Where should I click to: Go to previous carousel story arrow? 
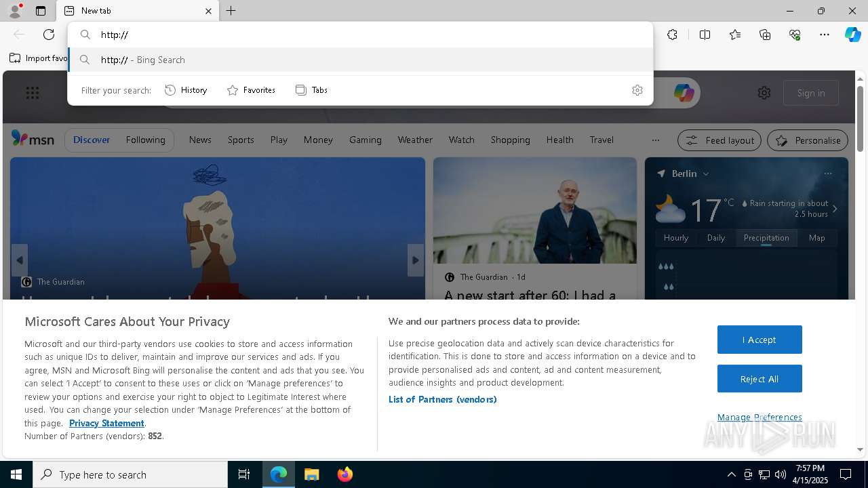point(20,260)
